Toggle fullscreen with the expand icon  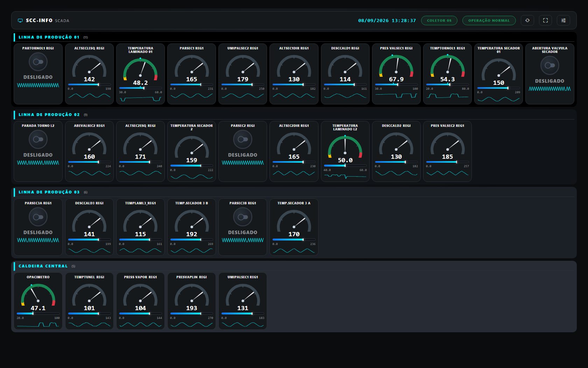(545, 20)
